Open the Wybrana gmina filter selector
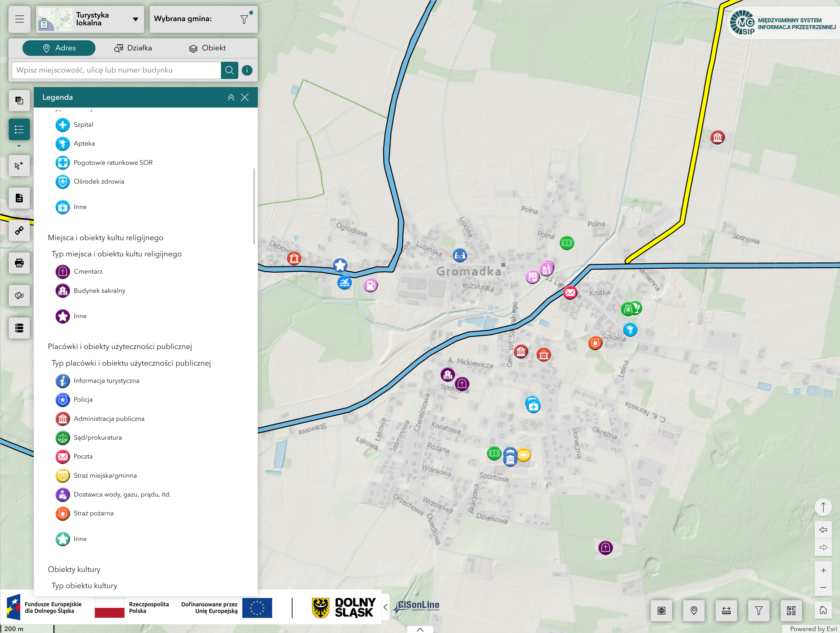Screen dimensions: 840x633 pyautogui.click(x=244, y=19)
